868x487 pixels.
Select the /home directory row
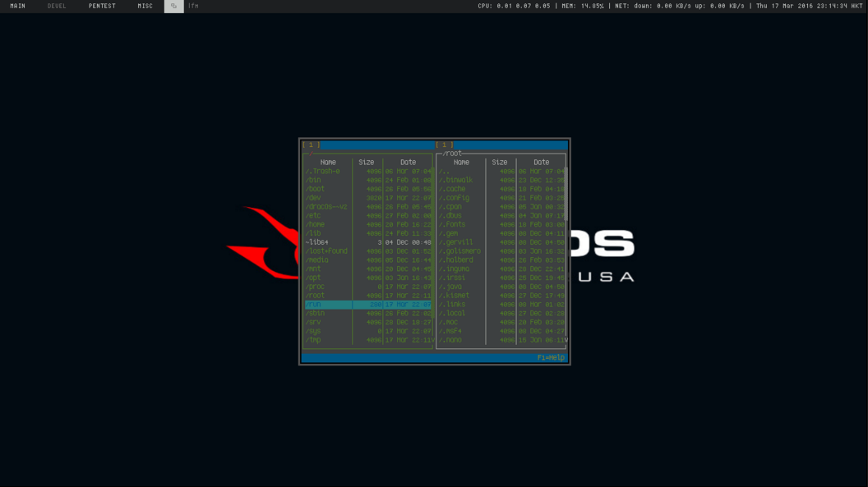tap(367, 224)
